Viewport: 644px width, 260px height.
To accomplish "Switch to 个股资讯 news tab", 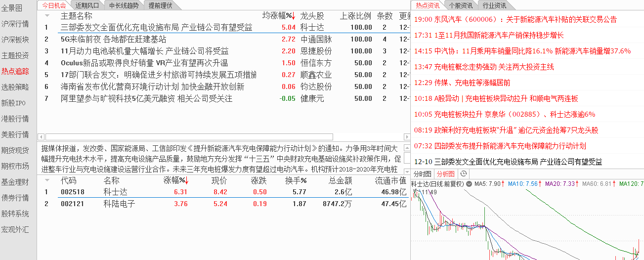I will pyautogui.click(x=460, y=5).
